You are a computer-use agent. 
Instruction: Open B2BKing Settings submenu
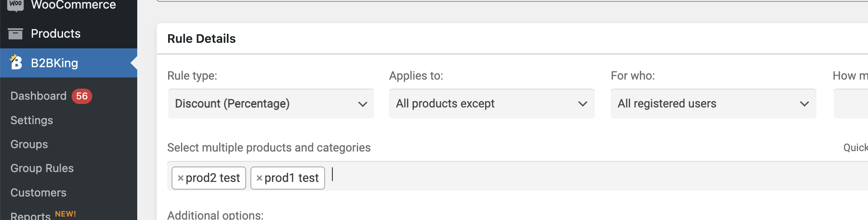pyautogui.click(x=32, y=120)
